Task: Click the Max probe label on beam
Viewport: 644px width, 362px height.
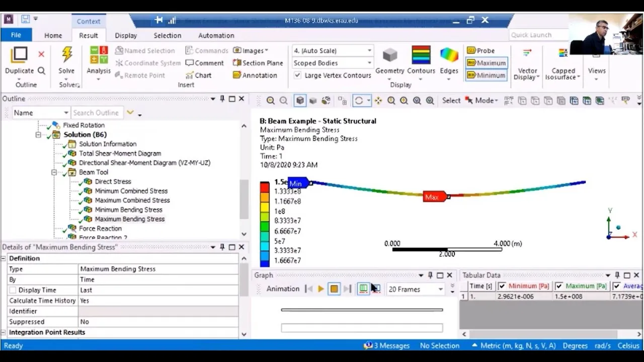Action: [435, 197]
